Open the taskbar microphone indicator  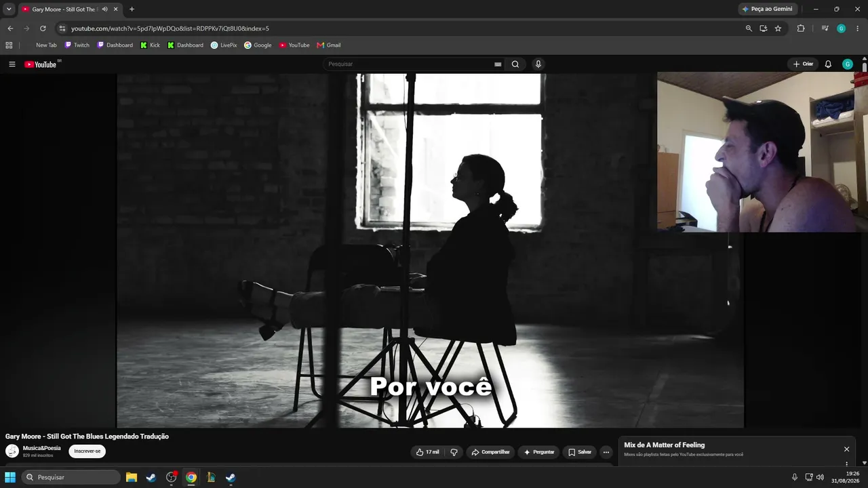795,477
